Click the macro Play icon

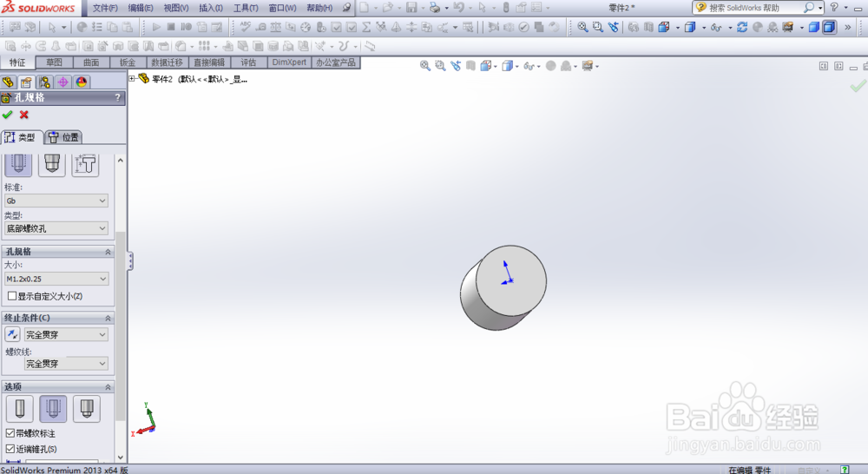(156, 27)
